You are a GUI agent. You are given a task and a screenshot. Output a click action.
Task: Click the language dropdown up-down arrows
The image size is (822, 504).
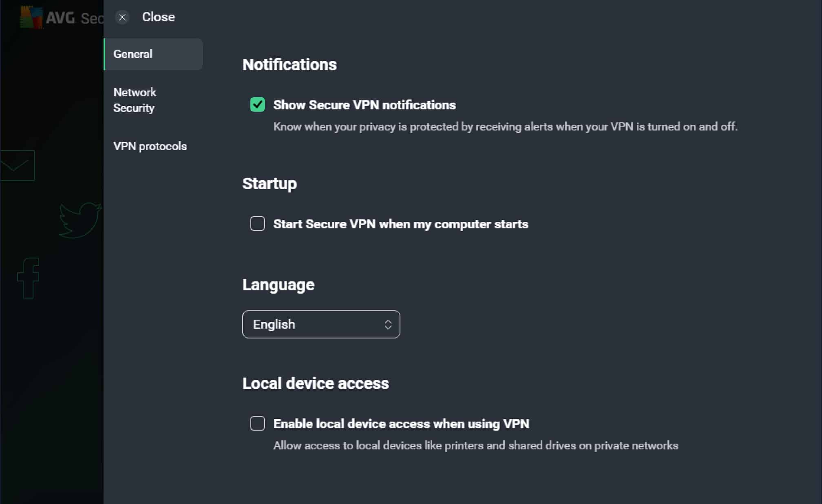[x=388, y=325]
